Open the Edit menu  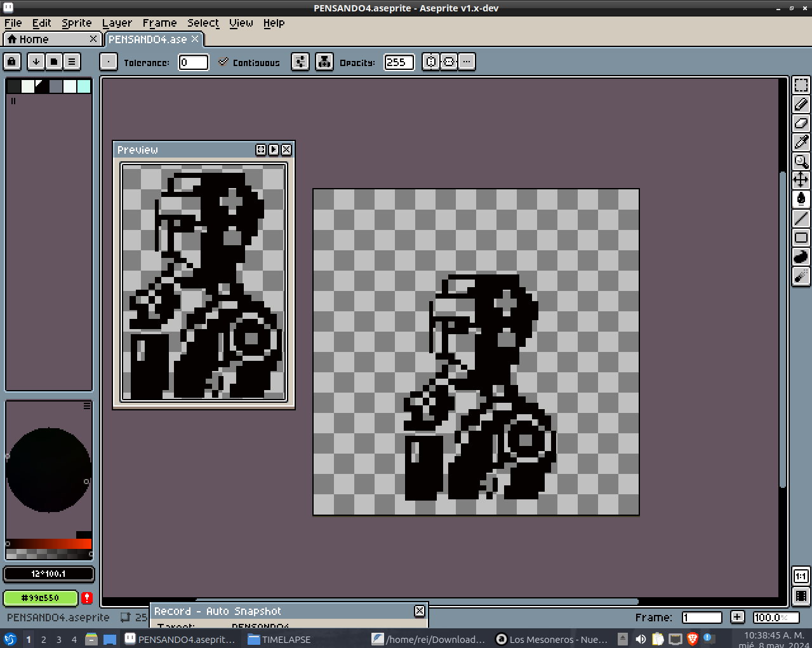click(42, 23)
